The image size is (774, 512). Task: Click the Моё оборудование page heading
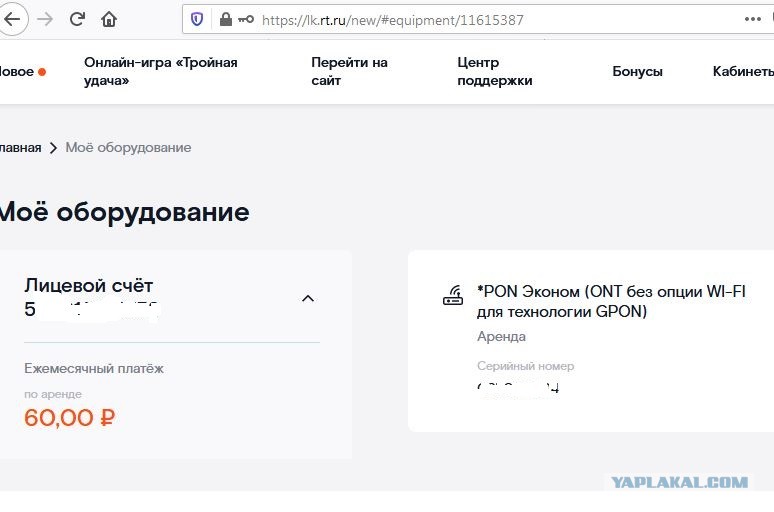tap(123, 212)
